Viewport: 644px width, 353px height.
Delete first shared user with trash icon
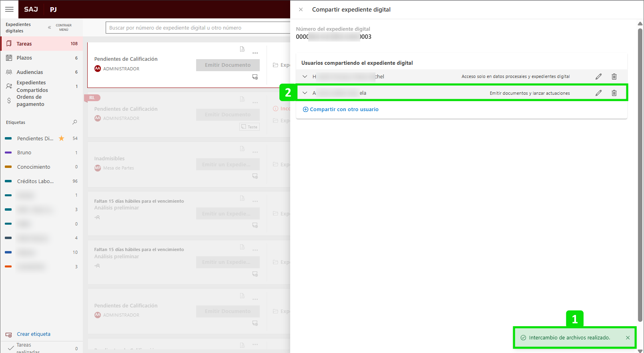614,76
